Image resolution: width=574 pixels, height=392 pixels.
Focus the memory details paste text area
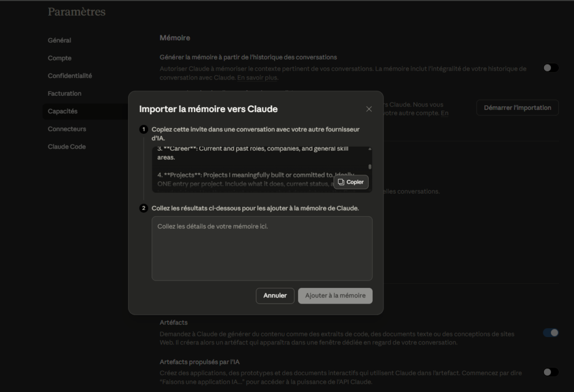[x=262, y=248]
